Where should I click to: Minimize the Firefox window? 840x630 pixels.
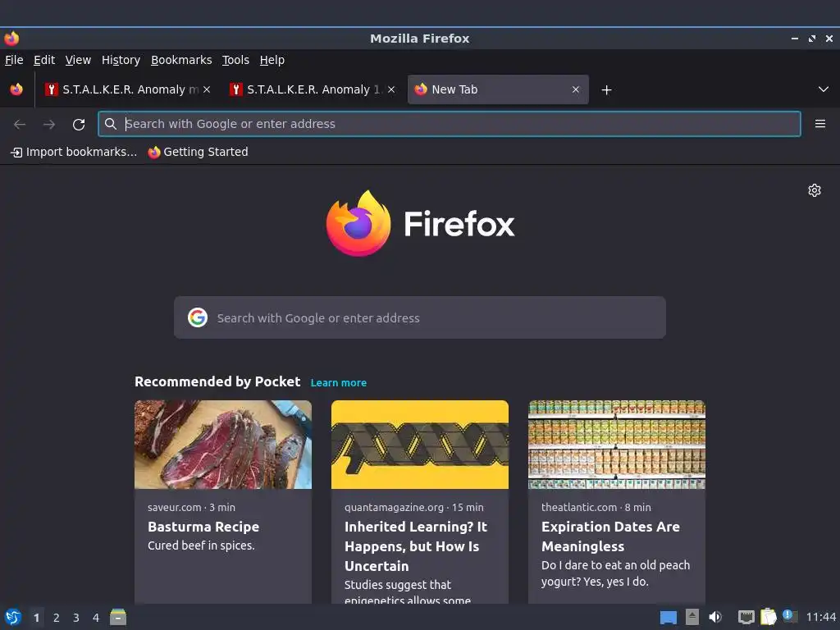coord(794,39)
